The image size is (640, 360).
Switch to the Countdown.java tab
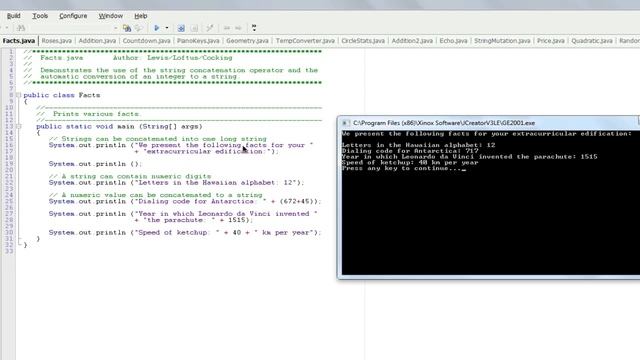(147, 41)
